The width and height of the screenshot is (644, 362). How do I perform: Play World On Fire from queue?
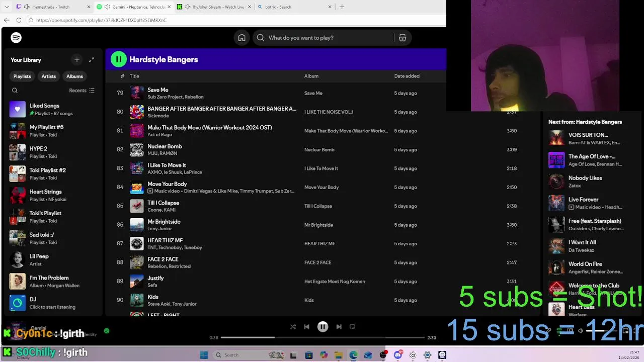pyautogui.click(x=593, y=267)
